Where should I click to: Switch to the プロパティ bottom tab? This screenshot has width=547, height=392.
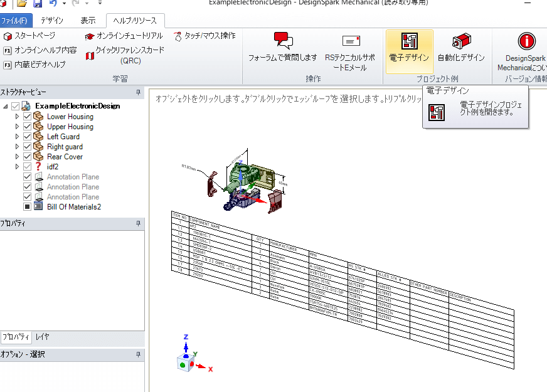coord(16,337)
